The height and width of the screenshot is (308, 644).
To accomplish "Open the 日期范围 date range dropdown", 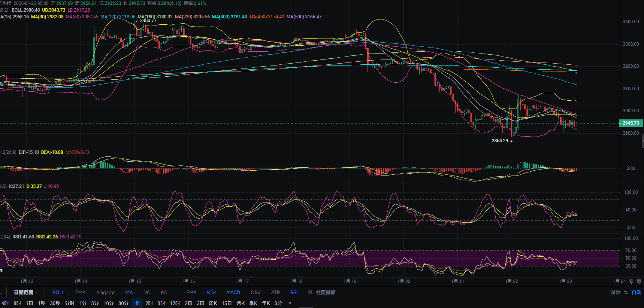I will (x=25, y=292).
